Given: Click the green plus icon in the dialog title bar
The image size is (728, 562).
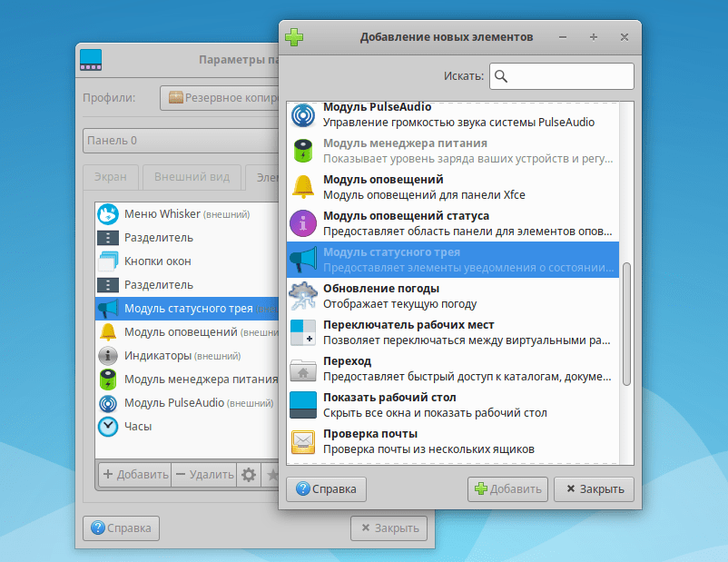Looking at the screenshot, I should click(x=294, y=37).
